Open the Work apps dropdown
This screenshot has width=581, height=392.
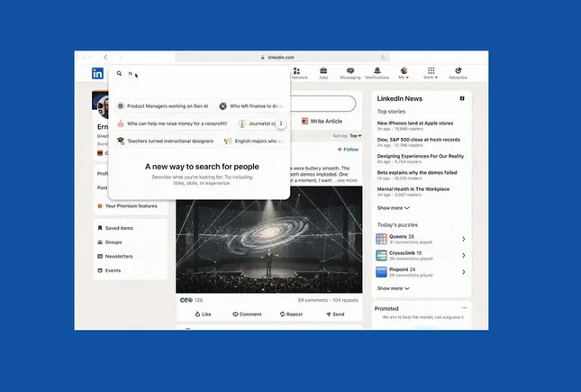click(431, 72)
